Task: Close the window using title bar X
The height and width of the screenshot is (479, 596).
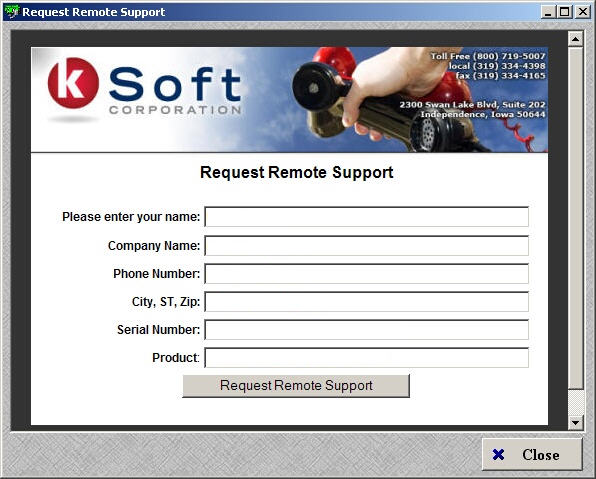Action: 583,12
